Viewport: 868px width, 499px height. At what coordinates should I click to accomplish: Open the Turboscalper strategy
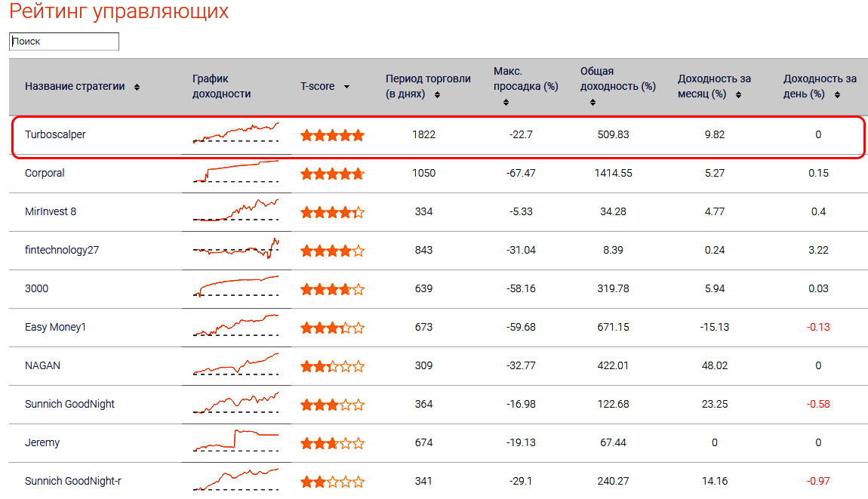55,134
